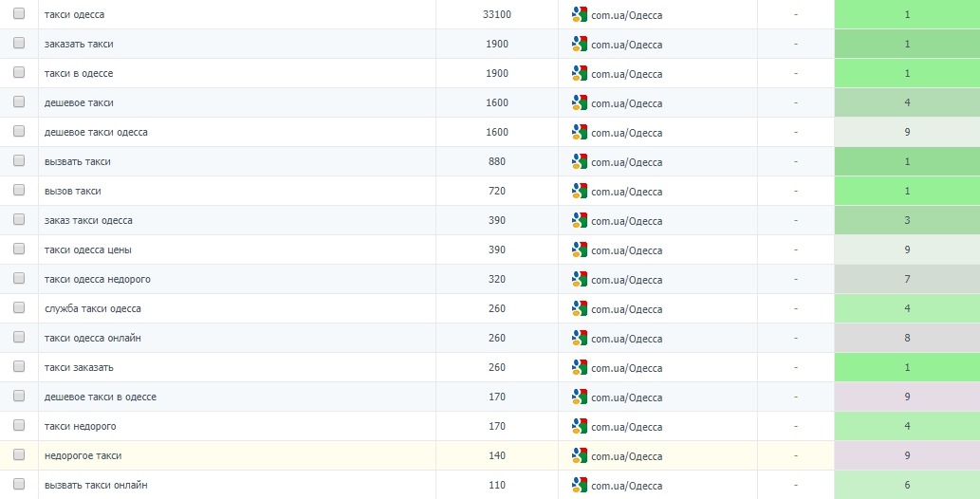Click Google icon in 'такси одесса онлайн' row

[580, 338]
